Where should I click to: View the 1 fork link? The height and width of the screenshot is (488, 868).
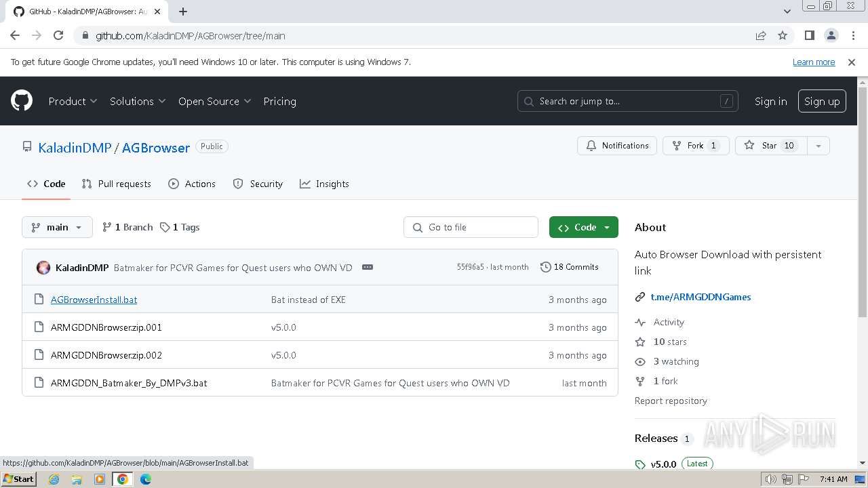tap(665, 381)
